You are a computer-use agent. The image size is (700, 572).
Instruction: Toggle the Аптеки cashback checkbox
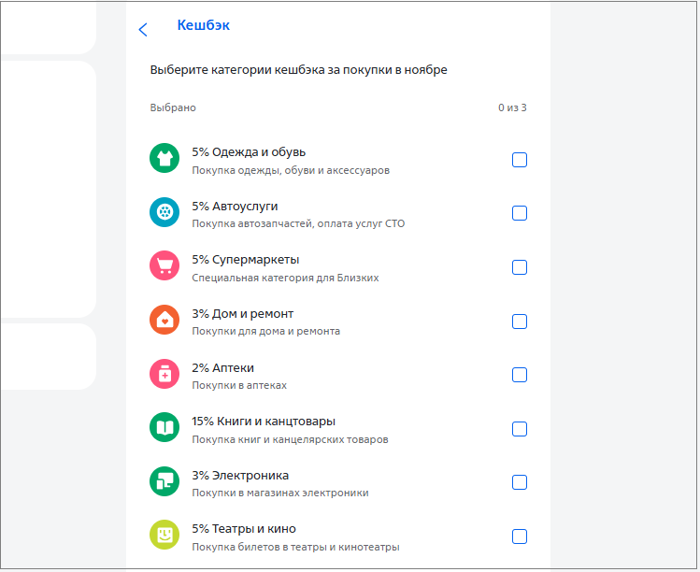[x=519, y=375]
